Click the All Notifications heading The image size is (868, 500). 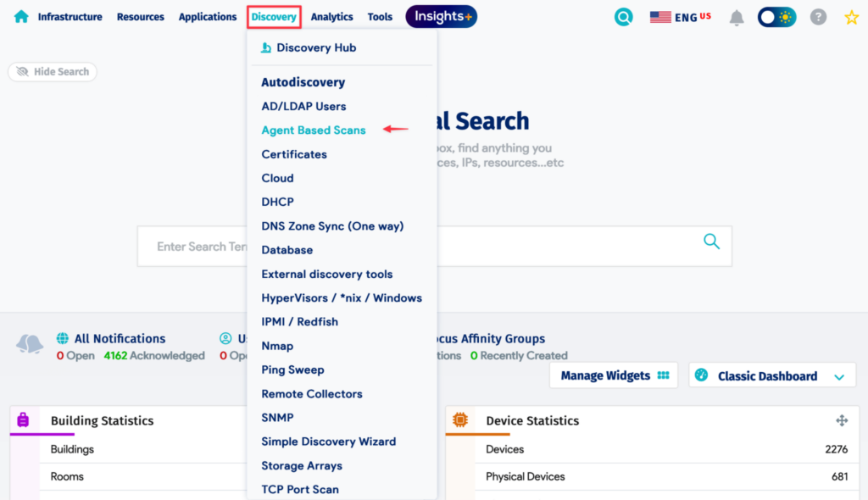coord(120,338)
